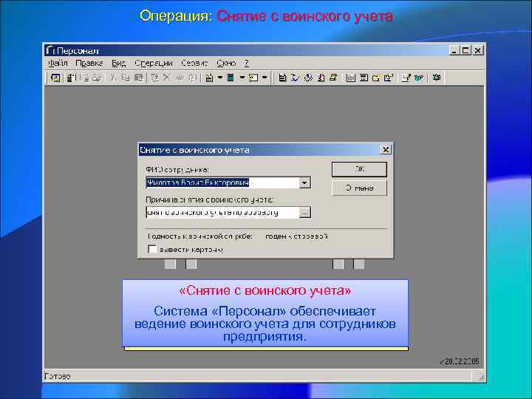The width and height of the screenshot is (532, 399).
Task: Click the yellow folder icon in toolbar
Action: coord(376,78)
